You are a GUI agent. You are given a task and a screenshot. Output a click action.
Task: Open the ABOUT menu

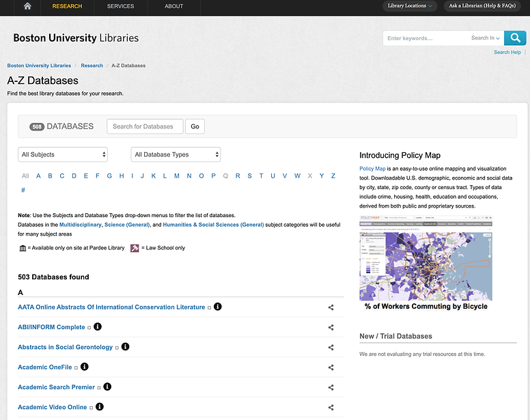(x=173, y=6)
